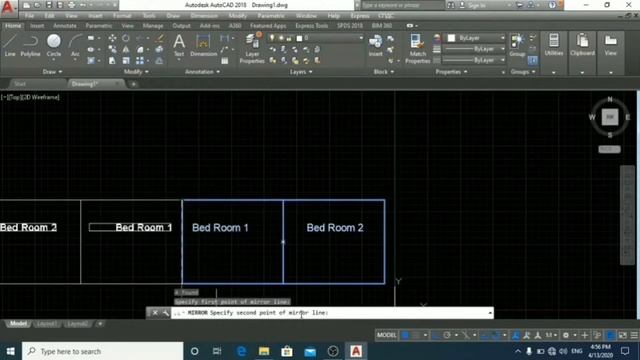The image size is (640, 360).
Task: Click the Group icon
Action: pos(517,45)
